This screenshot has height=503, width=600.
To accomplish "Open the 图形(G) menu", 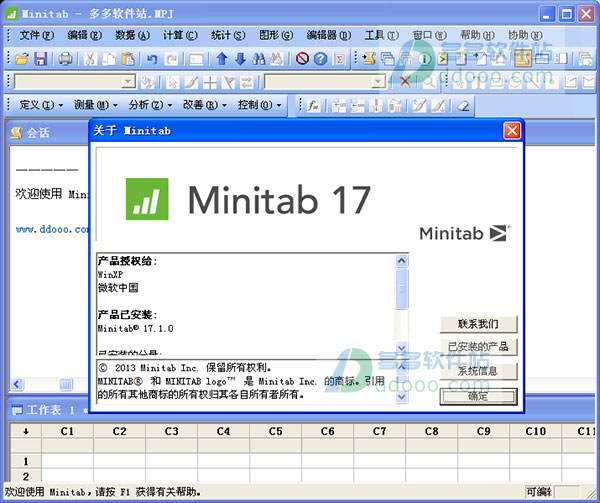I will tap(276, 35).
